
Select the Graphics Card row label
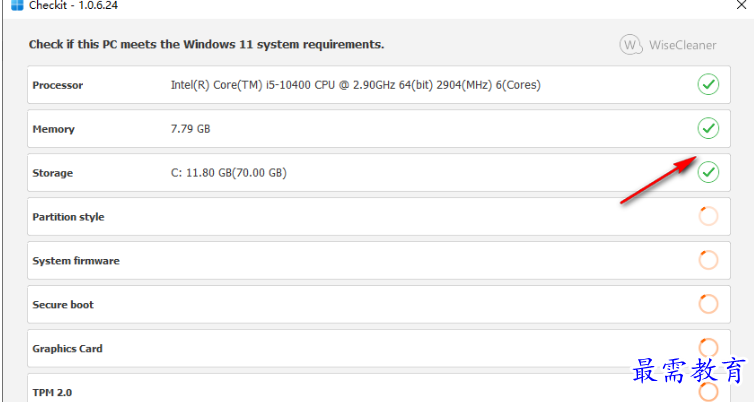coord(67,349)
